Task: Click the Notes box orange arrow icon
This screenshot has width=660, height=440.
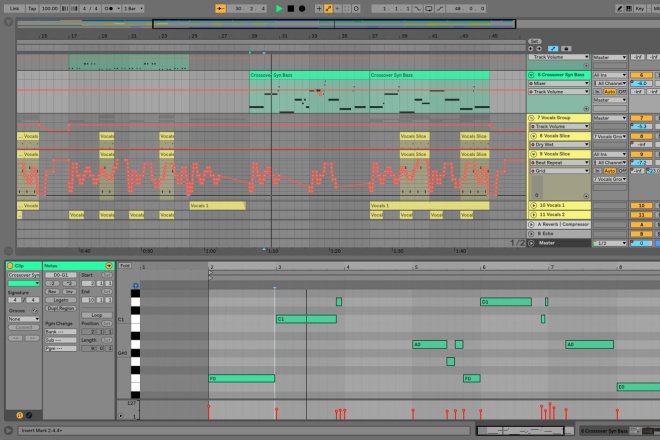Action: [x=109, y=266]
